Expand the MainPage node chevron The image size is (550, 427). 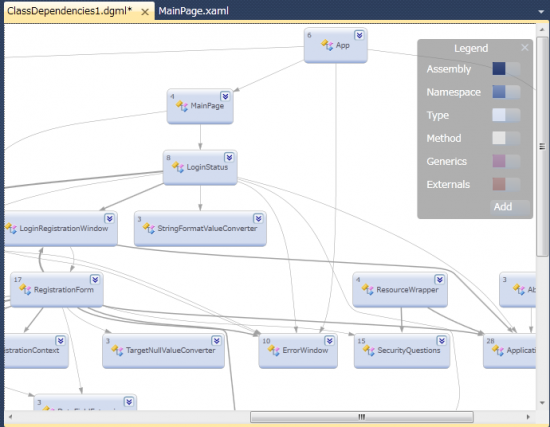225,96
